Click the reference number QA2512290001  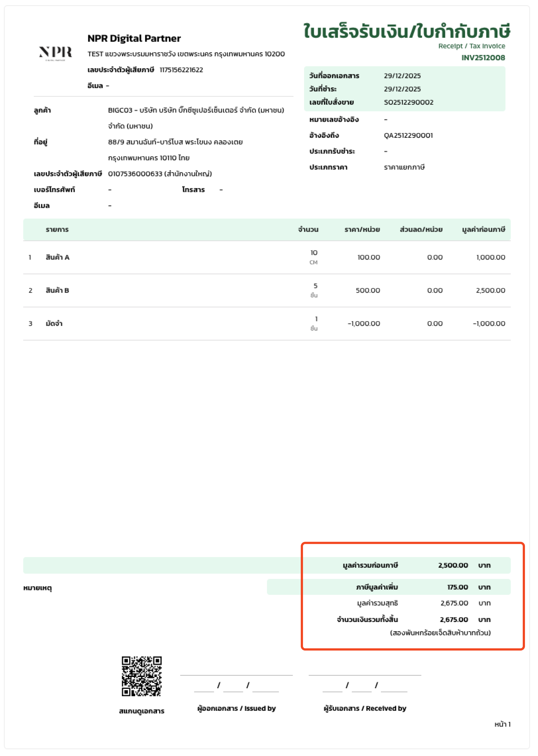[408, 135]
